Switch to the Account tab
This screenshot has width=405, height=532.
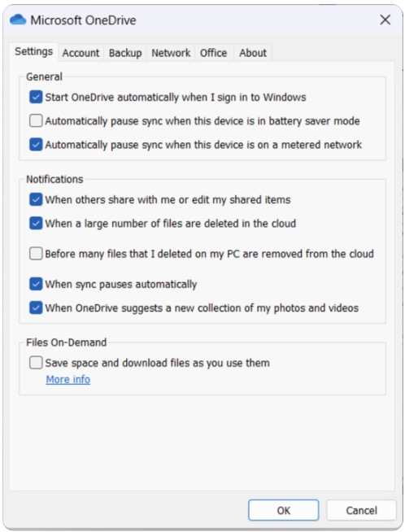(x=81, y=53)
